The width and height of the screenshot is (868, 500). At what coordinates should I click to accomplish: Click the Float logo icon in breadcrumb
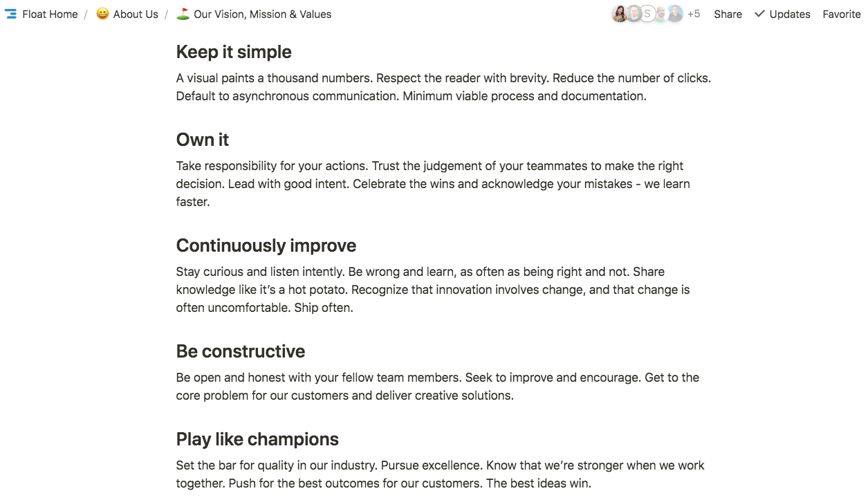click(x=10, y=14)
